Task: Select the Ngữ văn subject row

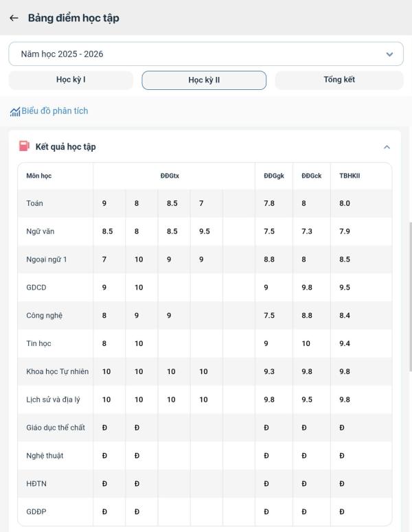Action: [x=205, y=231]
